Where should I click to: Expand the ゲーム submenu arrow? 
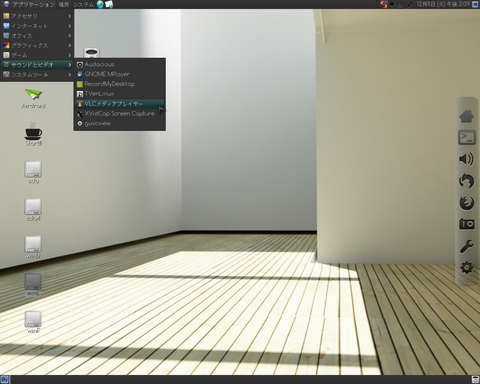[69, 55]
